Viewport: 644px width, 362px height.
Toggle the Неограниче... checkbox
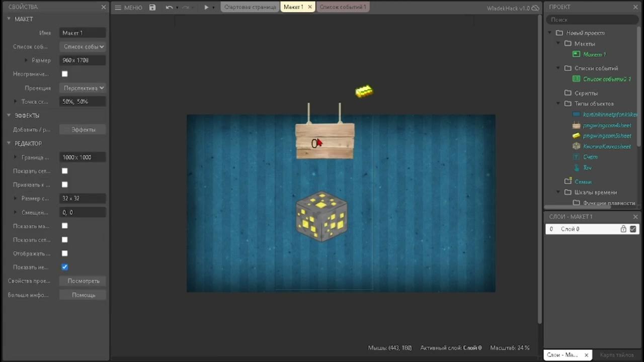coord(64,74)
